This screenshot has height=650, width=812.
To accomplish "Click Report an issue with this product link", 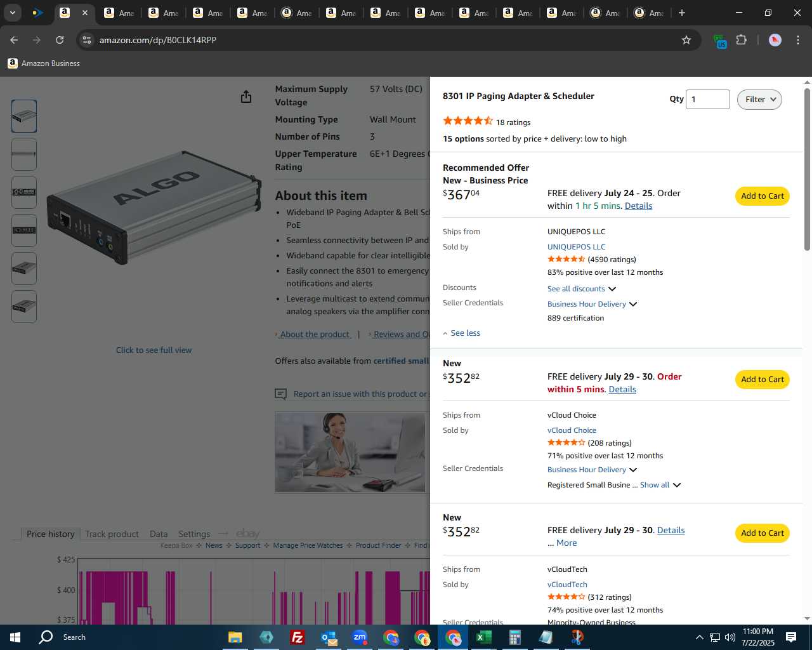I will (360, 394).
